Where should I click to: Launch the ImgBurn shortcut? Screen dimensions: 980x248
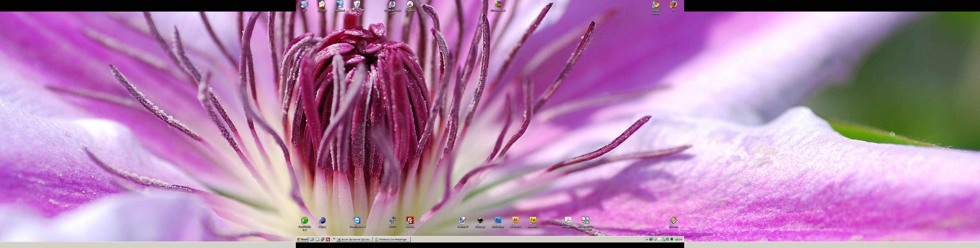coord(410,6)
